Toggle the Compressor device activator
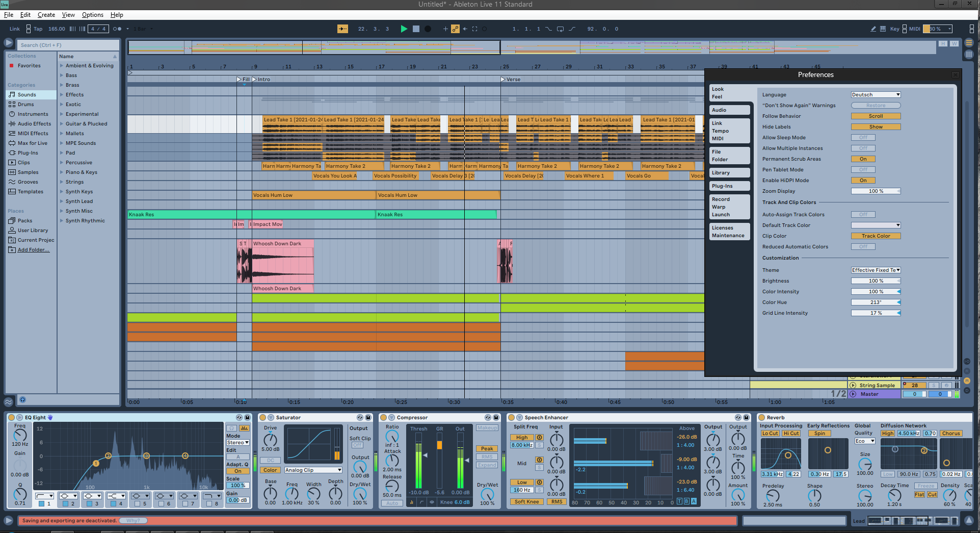This screenshot has width=980, height=533. point(384,418)
